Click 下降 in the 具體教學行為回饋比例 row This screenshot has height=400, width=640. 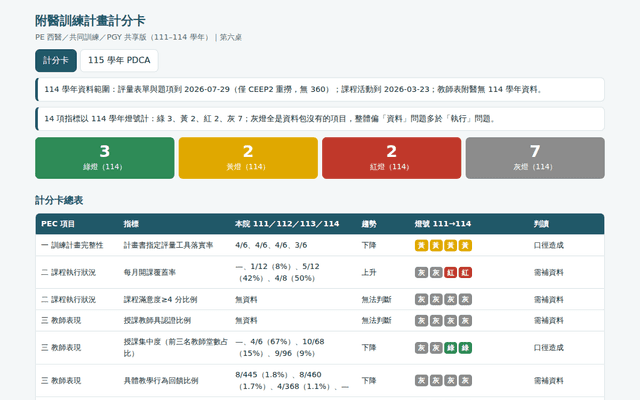[369, 381]
